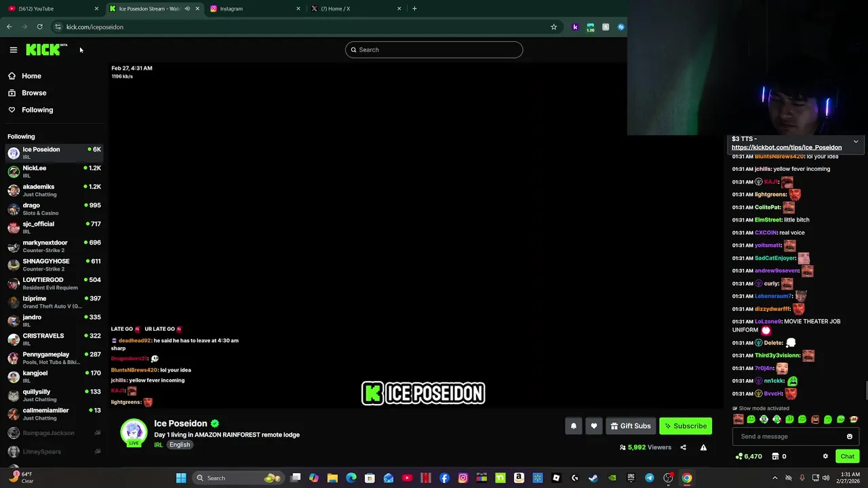The width and height of the screenshot is (868, 488).
Task: Open Pennygameplay channel
Action: [x=54, y=358]
